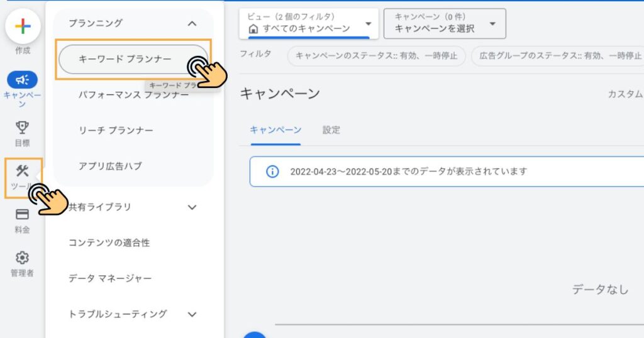Click the キャンペーン page heading
The width and height of the screenshot is (644, 338).
coord(280,94)
